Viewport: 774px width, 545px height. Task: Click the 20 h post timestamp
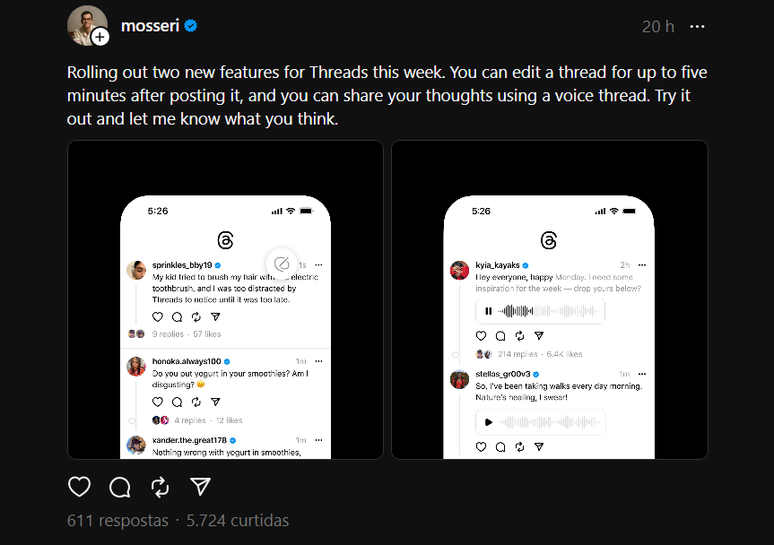click(657, 26)
